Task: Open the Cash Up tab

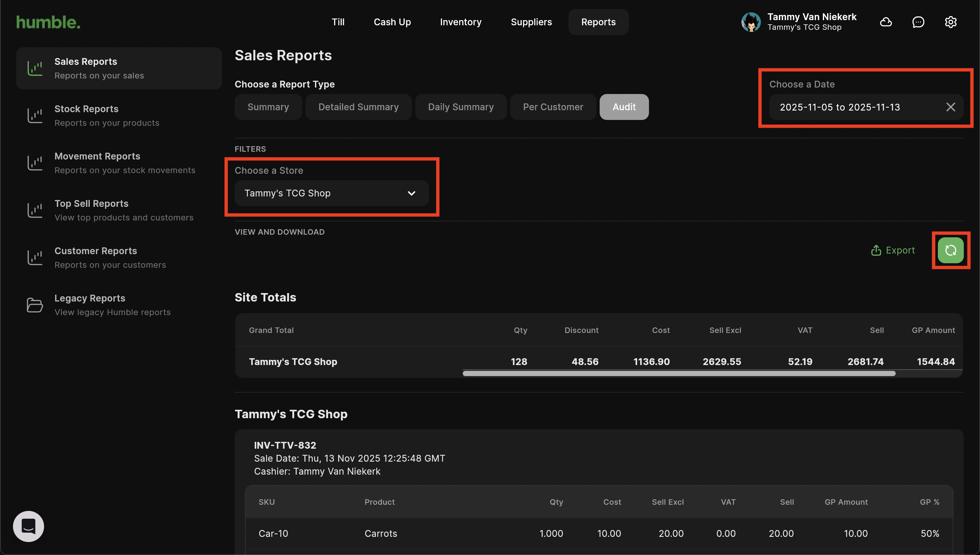Action: point(392,22)
